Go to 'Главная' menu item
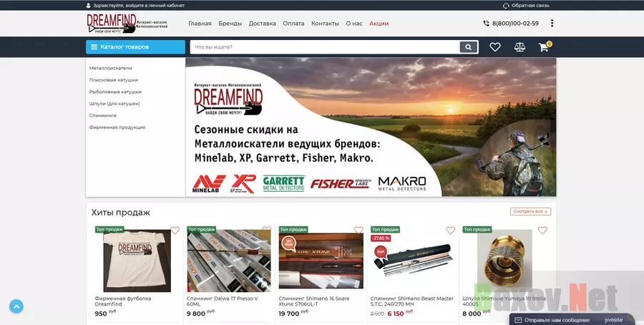Viewport: 644px width, 325px height. (x=200, y=24)
